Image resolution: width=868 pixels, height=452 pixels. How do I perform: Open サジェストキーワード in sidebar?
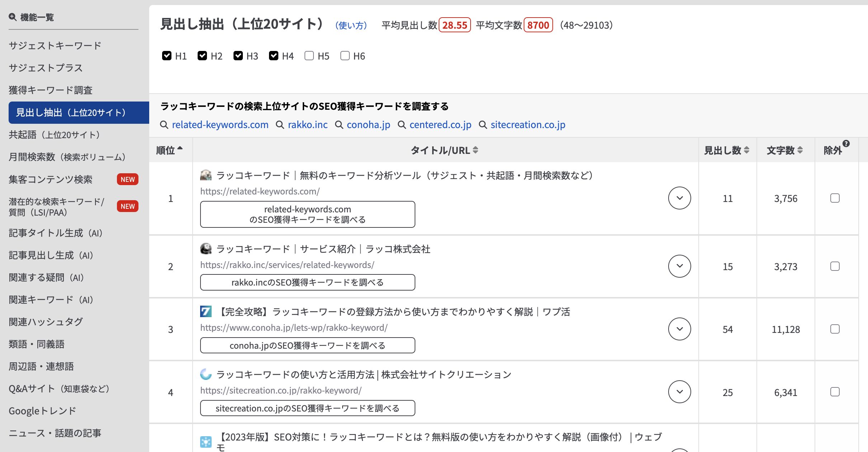pos(55,46)
